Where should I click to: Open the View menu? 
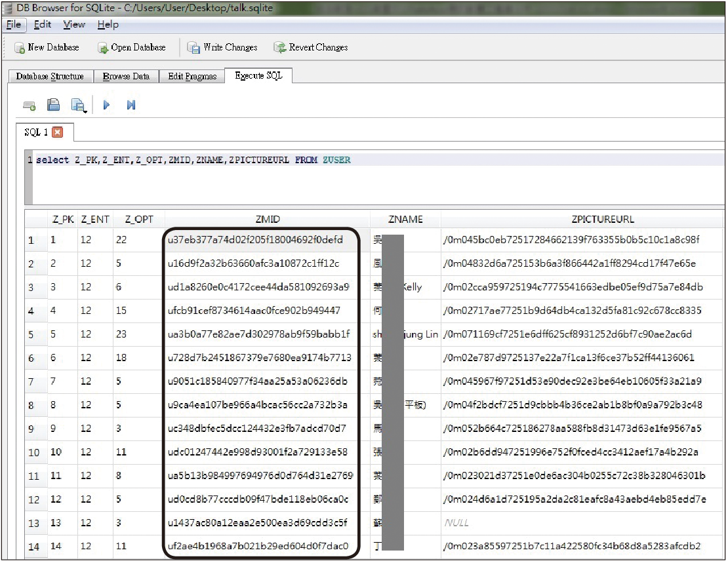(x=74, y=25)
